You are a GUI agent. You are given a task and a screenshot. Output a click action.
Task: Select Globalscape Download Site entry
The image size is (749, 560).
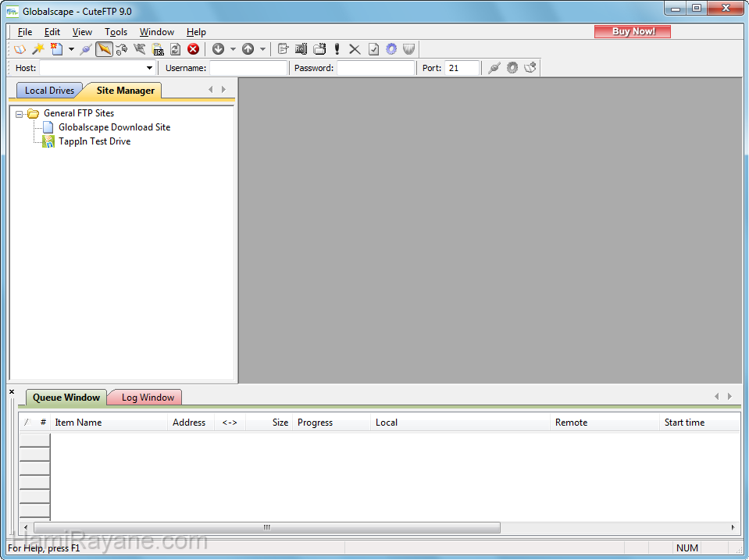pyautogui.click(x=114, y=127)
